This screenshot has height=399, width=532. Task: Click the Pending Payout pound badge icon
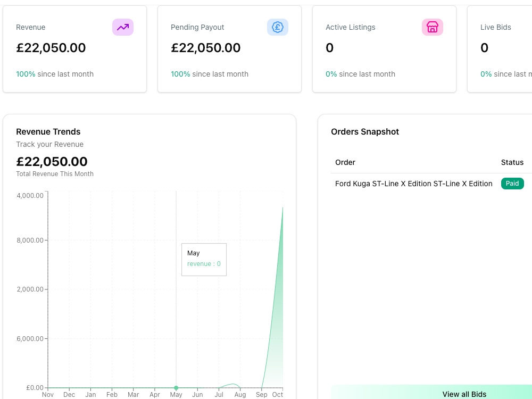(278, 27)
